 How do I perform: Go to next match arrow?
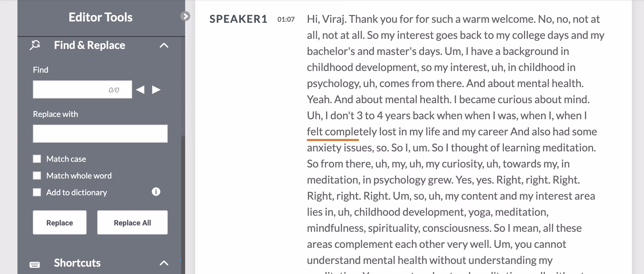(156, 90)
